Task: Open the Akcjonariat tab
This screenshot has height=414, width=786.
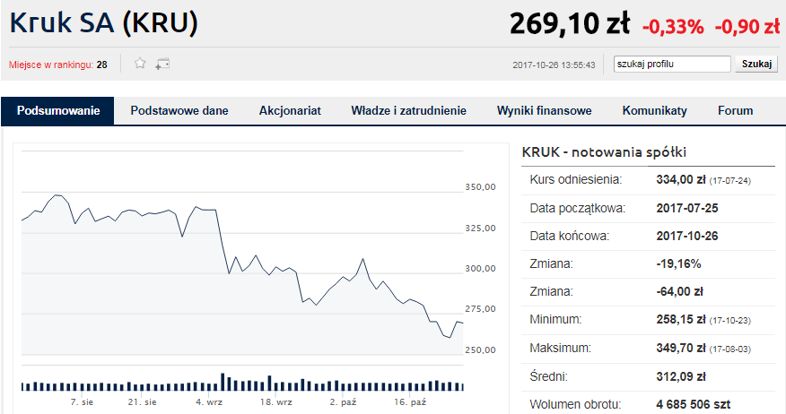Action: pos(289,111)
